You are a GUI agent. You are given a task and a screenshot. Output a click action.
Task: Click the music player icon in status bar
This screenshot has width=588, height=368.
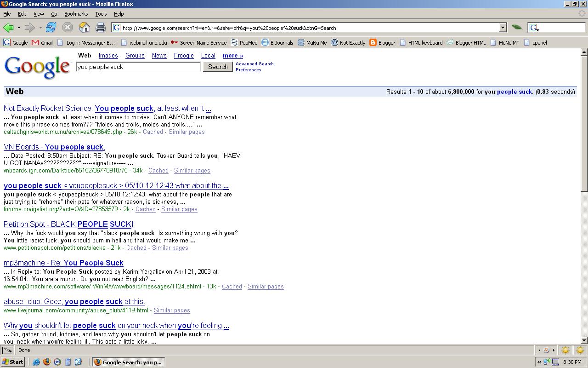click(x=547, y=350)
